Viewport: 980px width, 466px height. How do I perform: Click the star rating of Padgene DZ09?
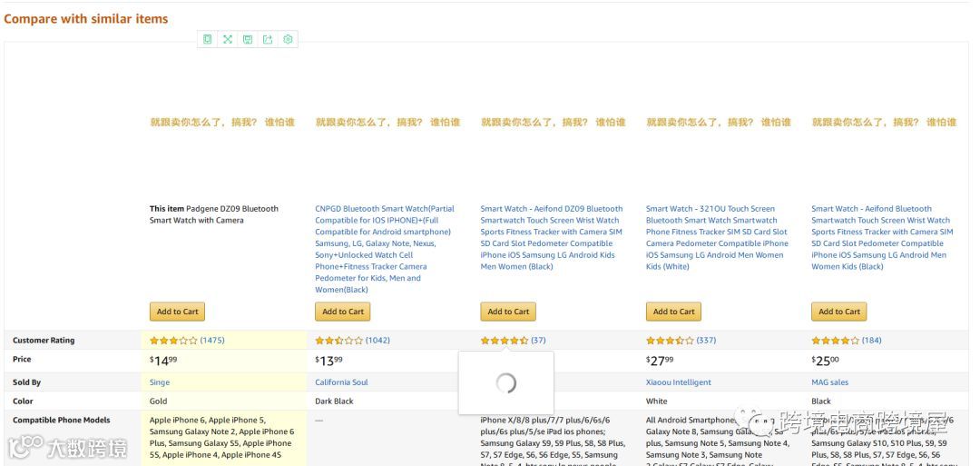tap(173, 341)
